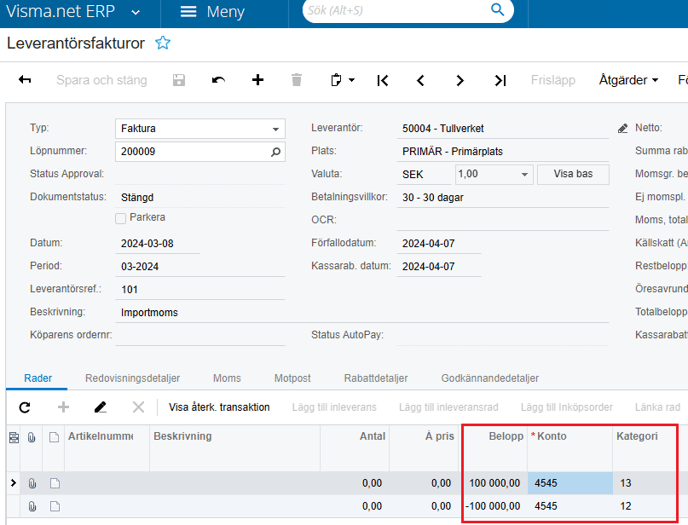
Task: Select Konto cell 4545 in first row
Action: 570,483
